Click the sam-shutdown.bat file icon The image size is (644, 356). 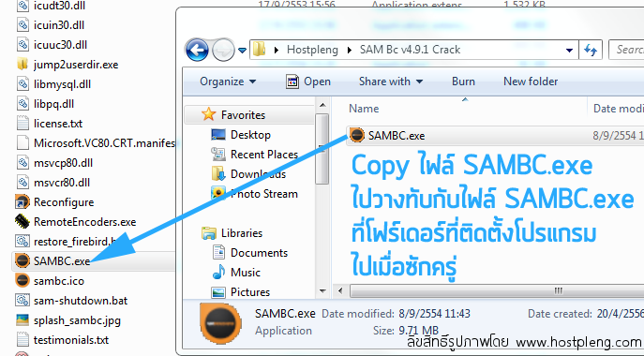[x=22, y=300]
